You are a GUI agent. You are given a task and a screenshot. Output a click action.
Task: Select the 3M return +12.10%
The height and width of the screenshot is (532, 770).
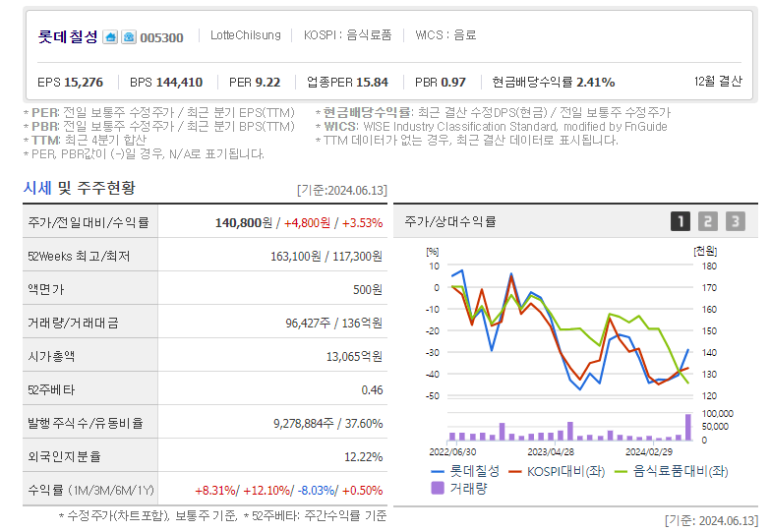(267, 491)
